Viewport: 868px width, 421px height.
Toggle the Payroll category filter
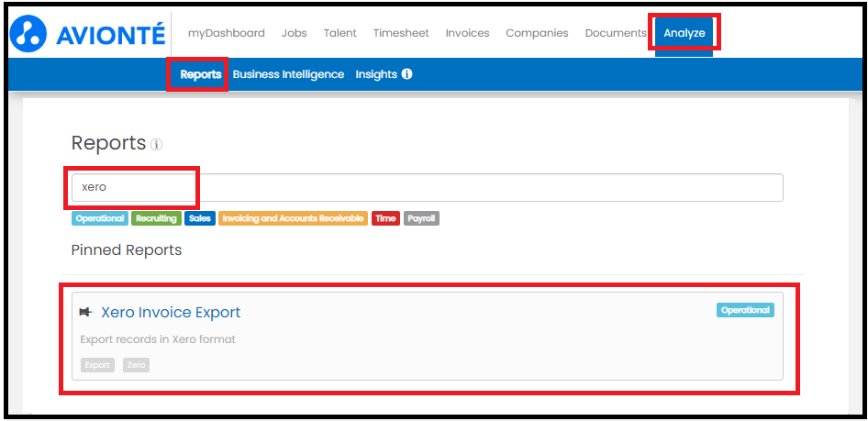[421, 218]
